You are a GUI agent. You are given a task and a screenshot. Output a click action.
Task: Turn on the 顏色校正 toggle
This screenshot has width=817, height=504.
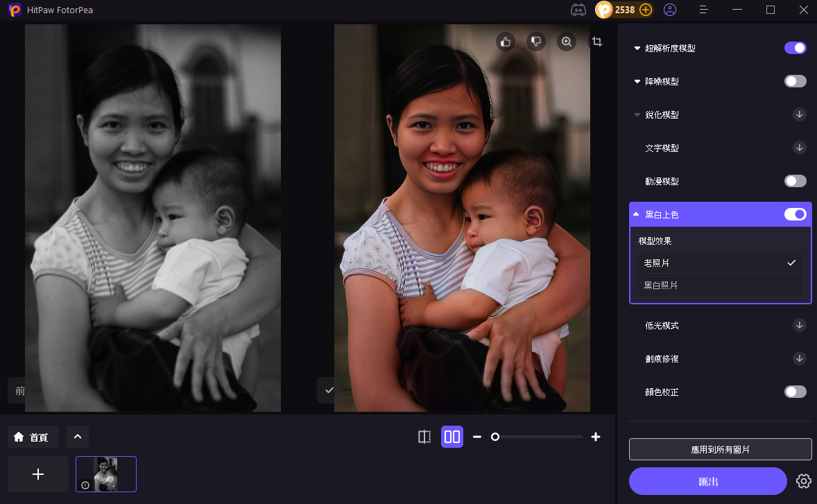coord(795,392)
